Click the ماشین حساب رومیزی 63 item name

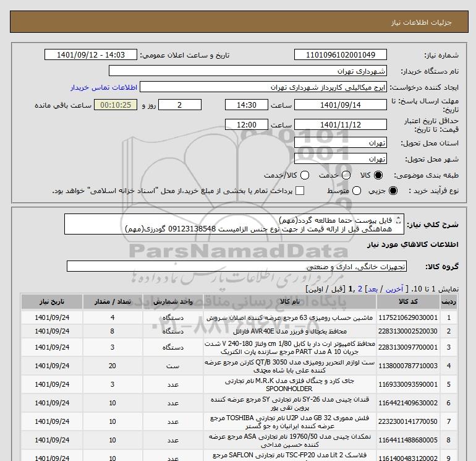[x=289, y=318]
